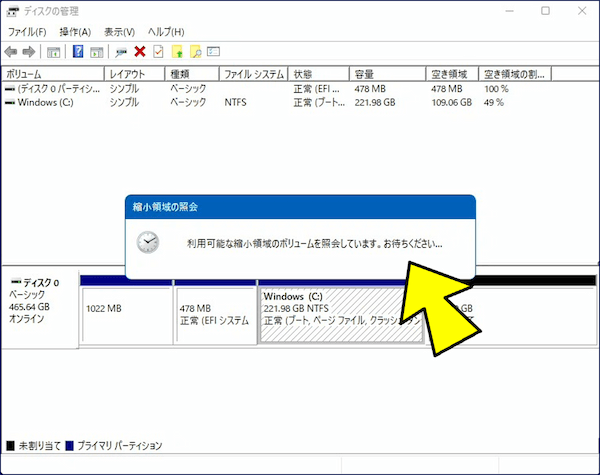Click the Disk Management title bar icon

point(12,11)
